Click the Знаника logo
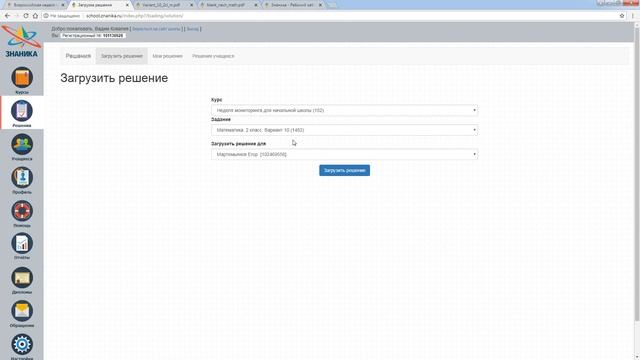Screen dimensions: 640x360 click(x=21, y=41)
